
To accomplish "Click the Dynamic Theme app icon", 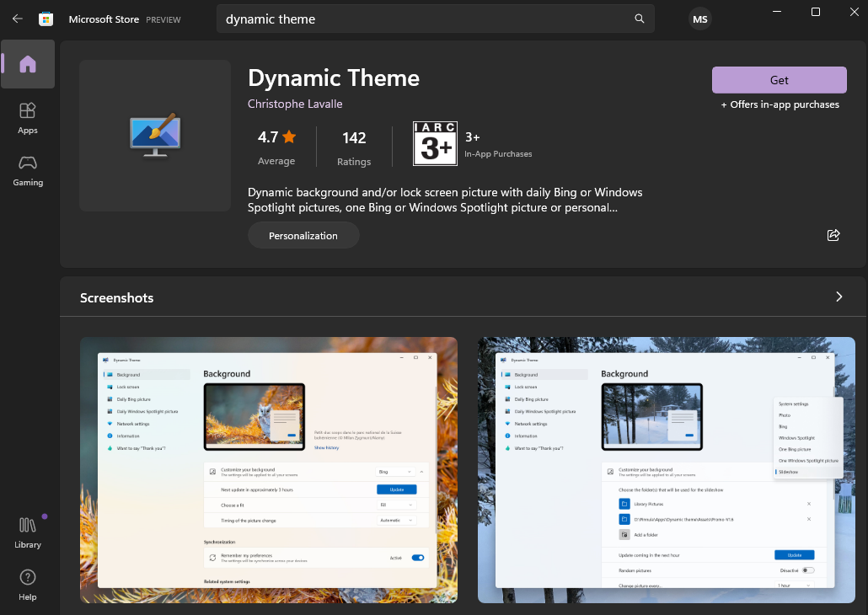I will click(155, 135).
